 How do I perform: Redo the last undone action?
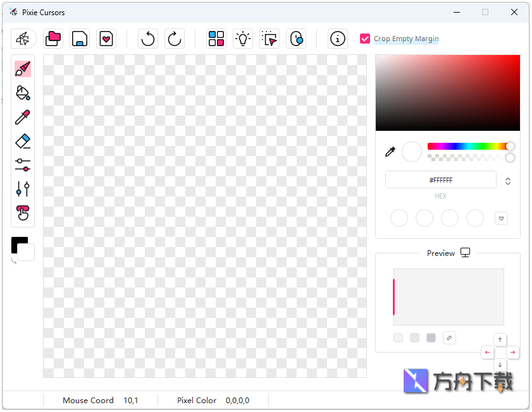coord(174,39)
